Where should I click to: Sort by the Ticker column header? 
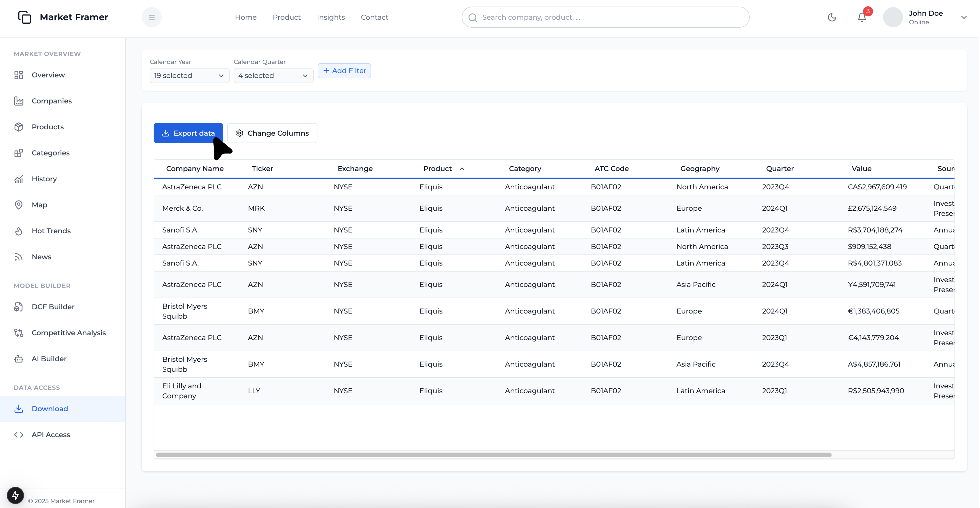pyautogui.click(x=262, y=168)
